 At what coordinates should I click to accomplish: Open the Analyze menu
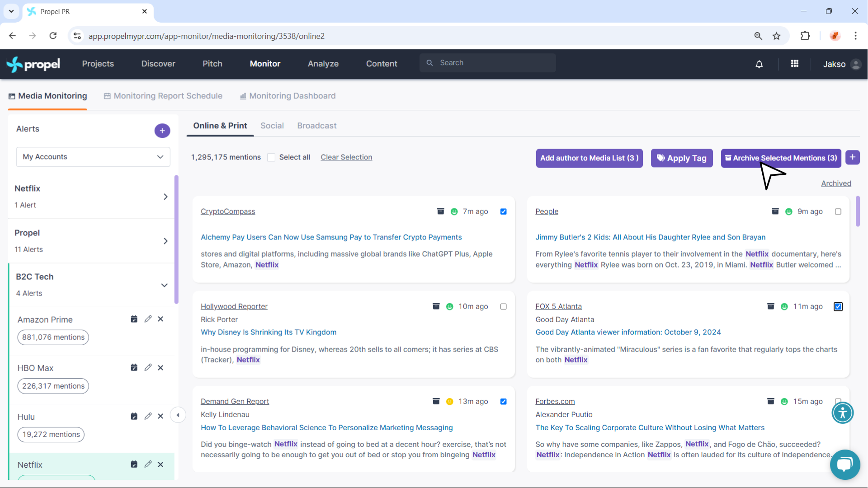(x=323, y=64)
